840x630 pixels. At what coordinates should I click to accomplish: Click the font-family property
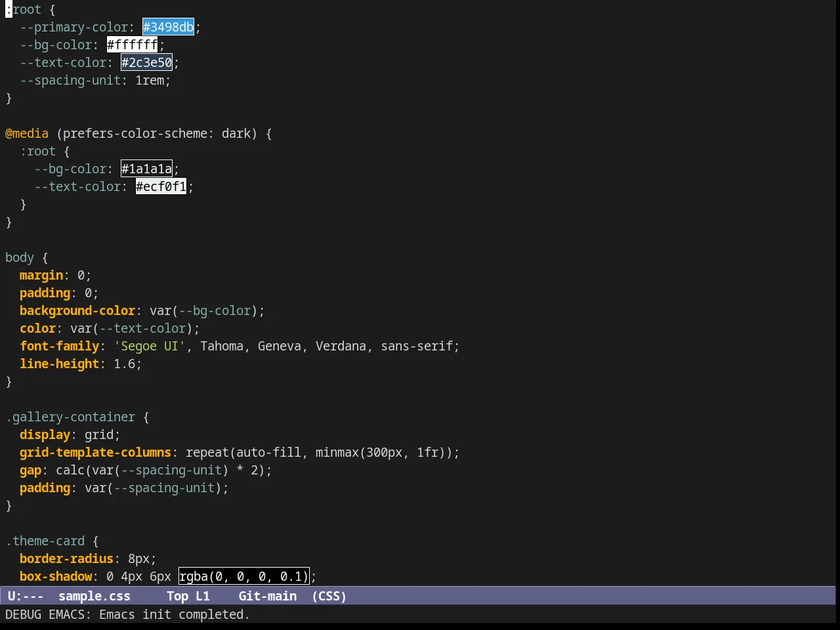click(60, 346)
